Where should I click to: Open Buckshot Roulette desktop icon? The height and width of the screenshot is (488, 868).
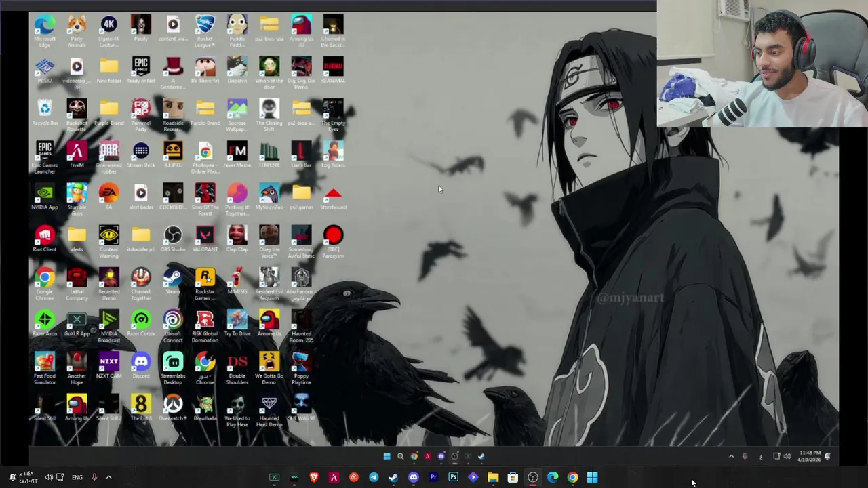tap(77, 115)
